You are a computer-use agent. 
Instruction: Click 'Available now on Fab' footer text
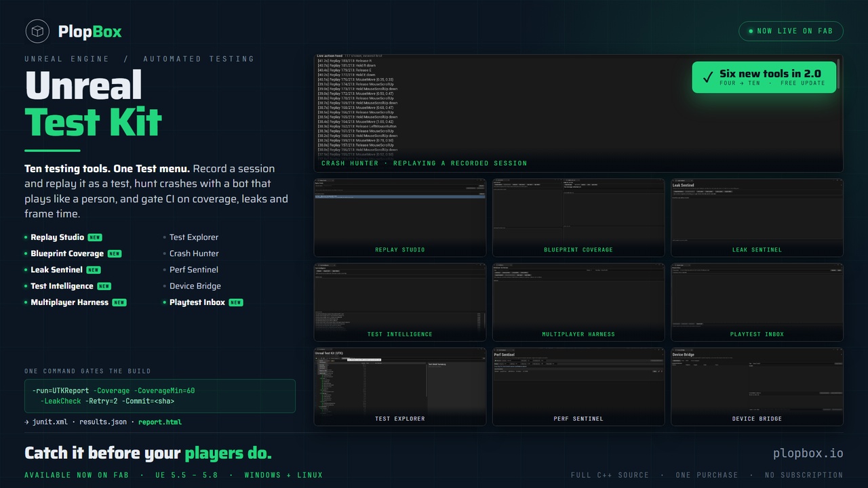(76, 475)
